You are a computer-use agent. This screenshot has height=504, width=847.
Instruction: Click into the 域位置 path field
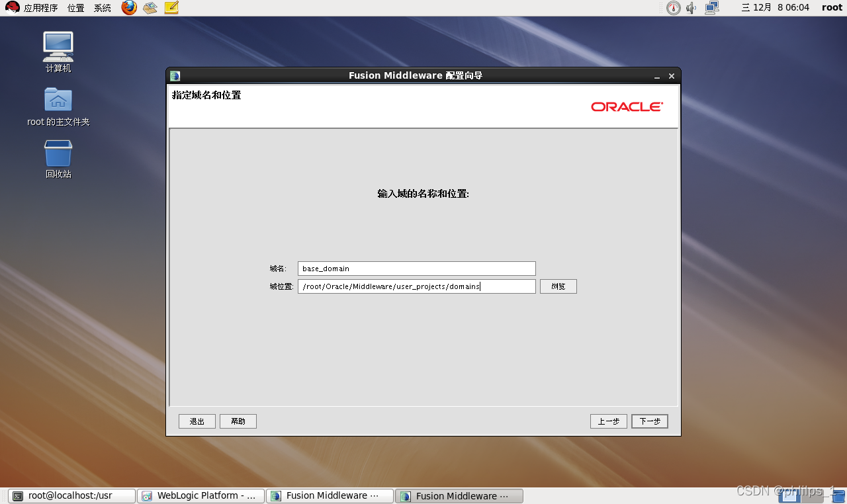click(417, 286)
